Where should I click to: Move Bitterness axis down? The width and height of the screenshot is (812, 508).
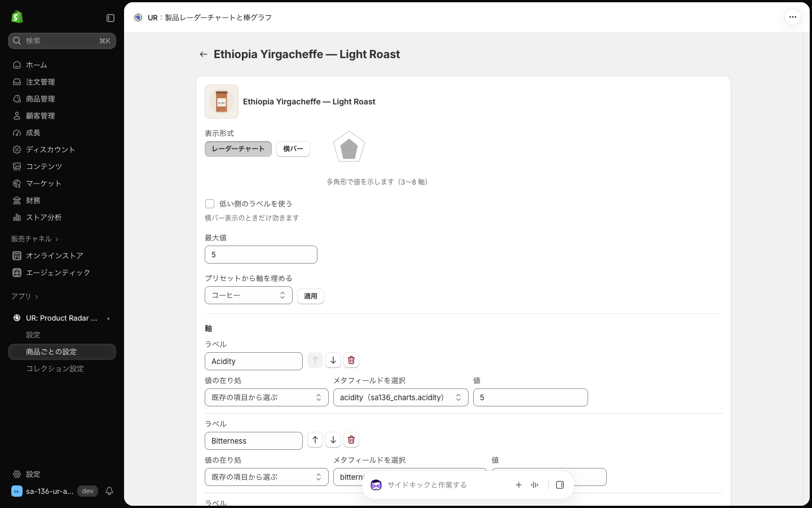pyautogui.click(x=333, y=440)
